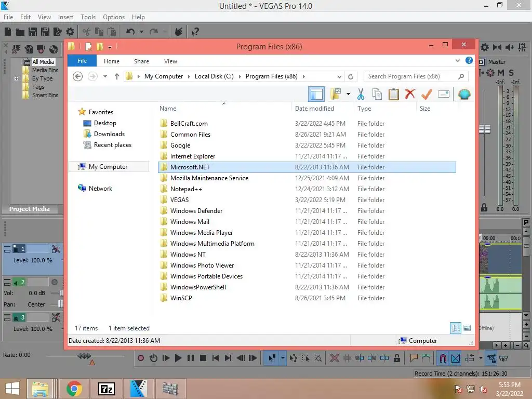Switch to large icons view in status bar

[x=467, y=328]
